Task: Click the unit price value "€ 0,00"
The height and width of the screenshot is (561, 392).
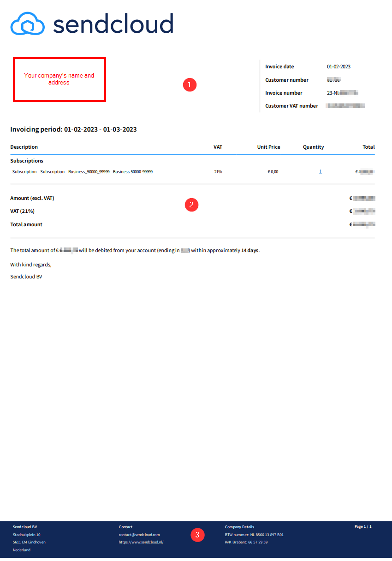Action: point(273,172)
